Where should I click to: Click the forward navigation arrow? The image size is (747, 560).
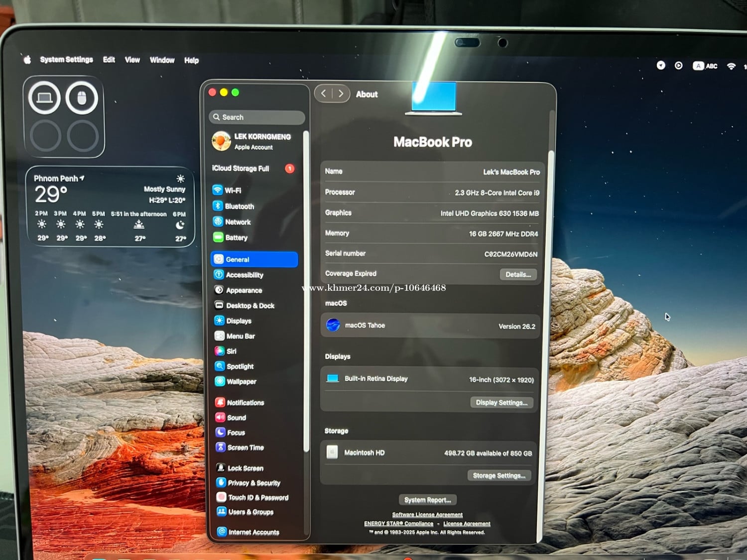(x=341, y=94)
